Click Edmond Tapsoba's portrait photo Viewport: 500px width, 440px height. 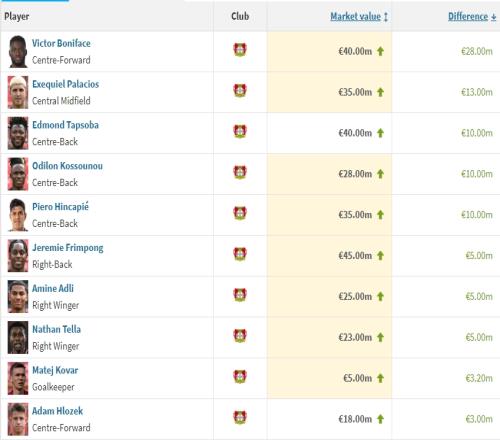click(x=18, y=133)
